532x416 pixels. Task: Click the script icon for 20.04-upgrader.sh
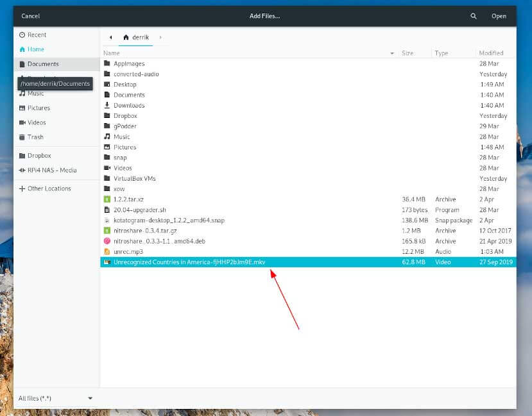pyautogui.click(x=107, y=210)
